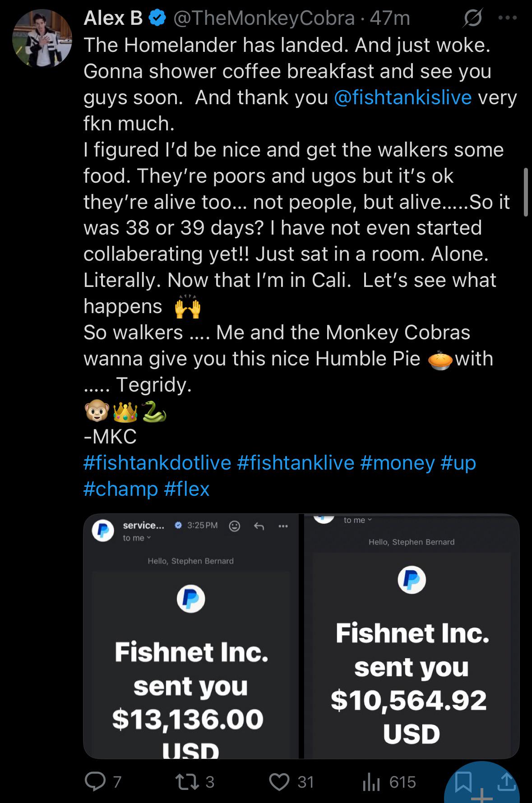532x803 pixels.
Task: Open the #champ hashtag
Action: [x=121, y=489]
